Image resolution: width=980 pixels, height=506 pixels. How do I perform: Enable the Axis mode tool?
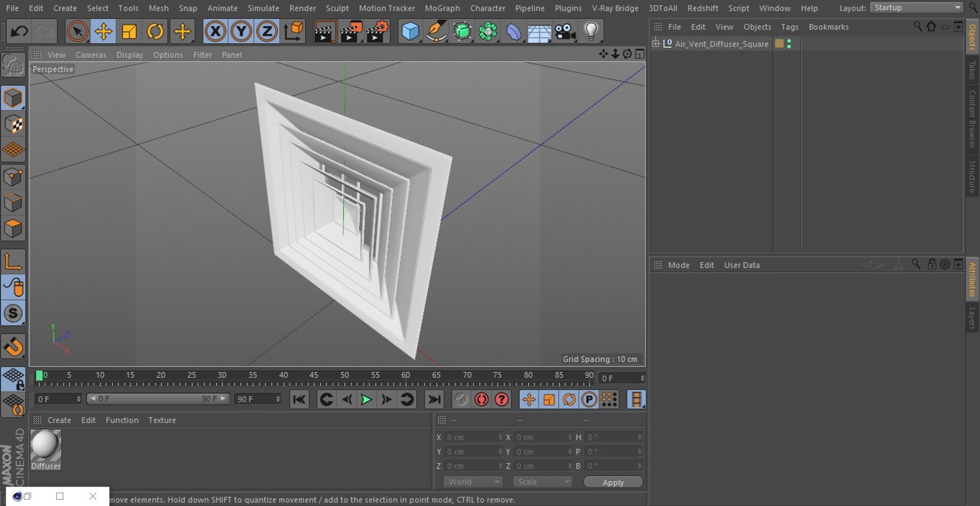pyautogui.click(x=13, y=262)
